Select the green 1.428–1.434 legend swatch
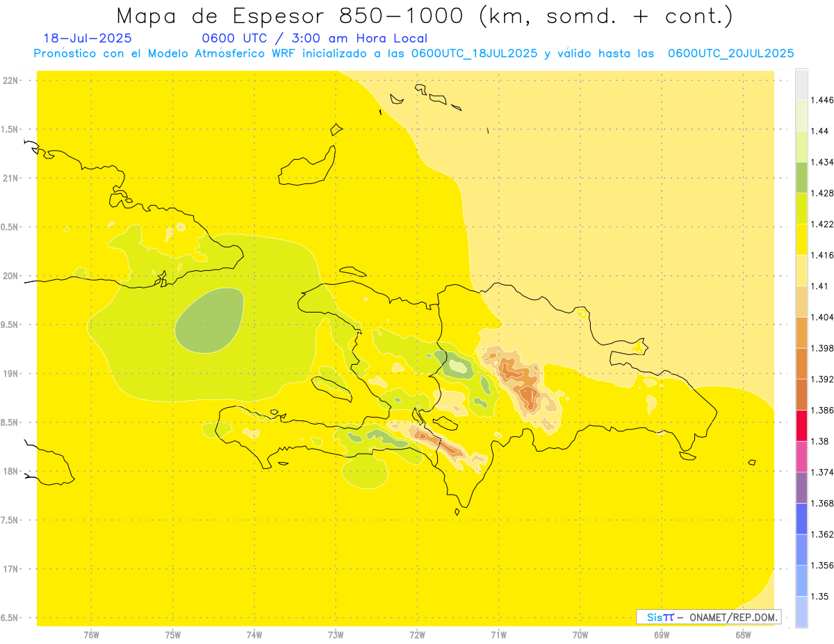Viewport: 834px width, 644px height. pos(802,178)
